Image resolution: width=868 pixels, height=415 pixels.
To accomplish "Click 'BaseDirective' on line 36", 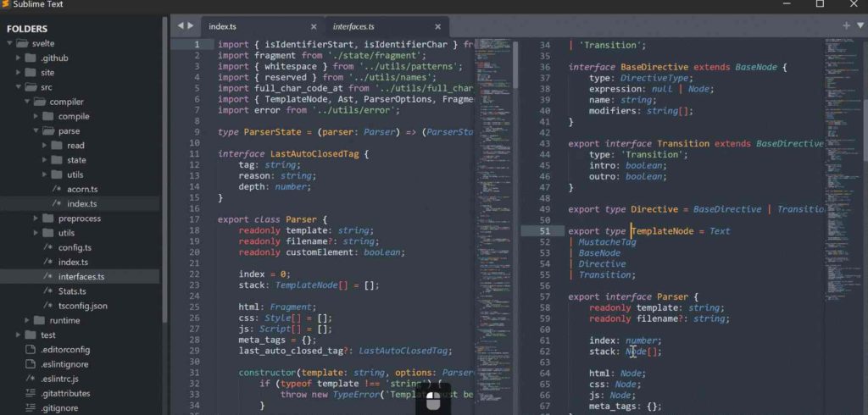I will coord(654,67).
